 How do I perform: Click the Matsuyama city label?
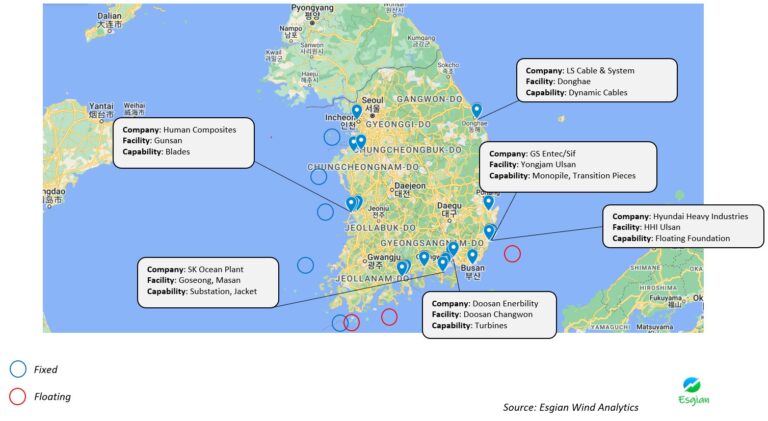654,327
